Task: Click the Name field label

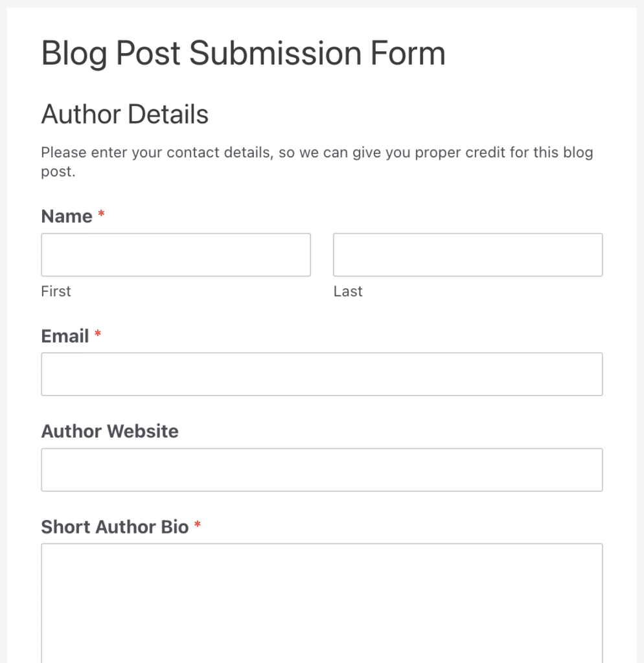Action: coord(67,216)
